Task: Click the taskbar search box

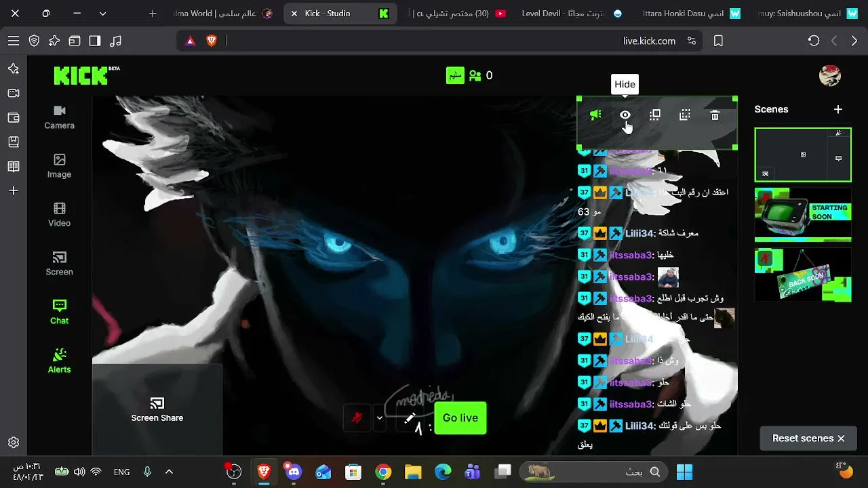Action: (593, 472)
